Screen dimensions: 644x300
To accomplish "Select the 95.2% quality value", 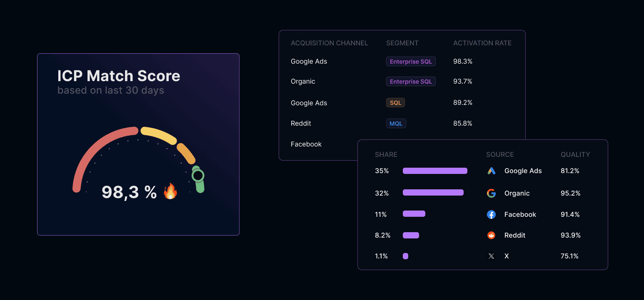I will 571,193.
